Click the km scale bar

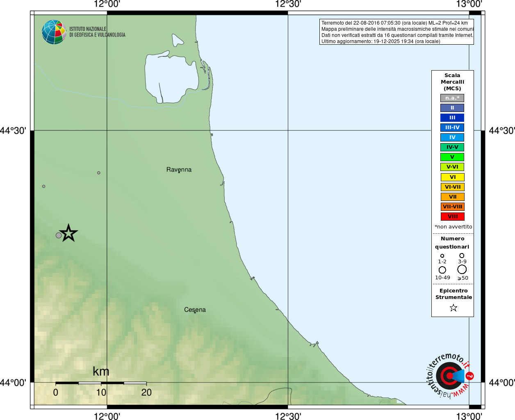tap(101, 383)
